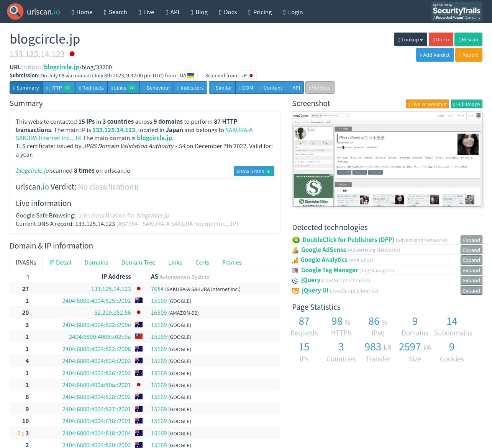Switch to the Links 22 tab
The height and width of the screenshot is (448, 492).
pos(123,88)
